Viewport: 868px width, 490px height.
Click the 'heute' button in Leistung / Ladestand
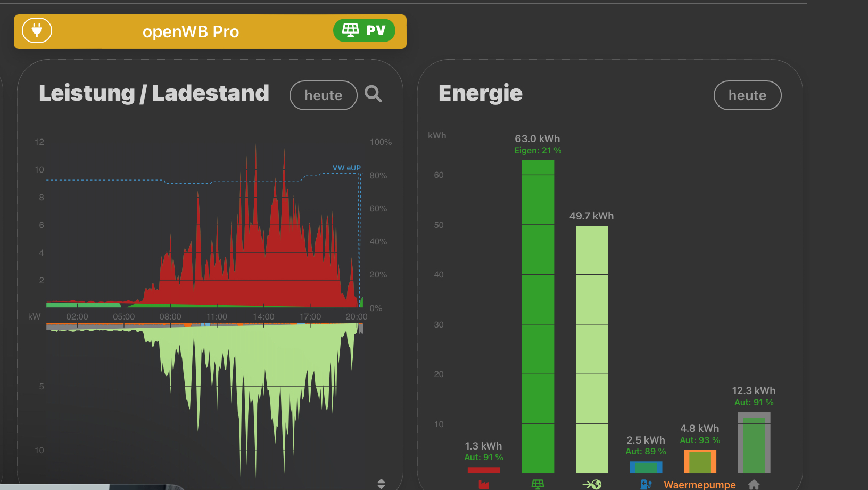[323, 95]
